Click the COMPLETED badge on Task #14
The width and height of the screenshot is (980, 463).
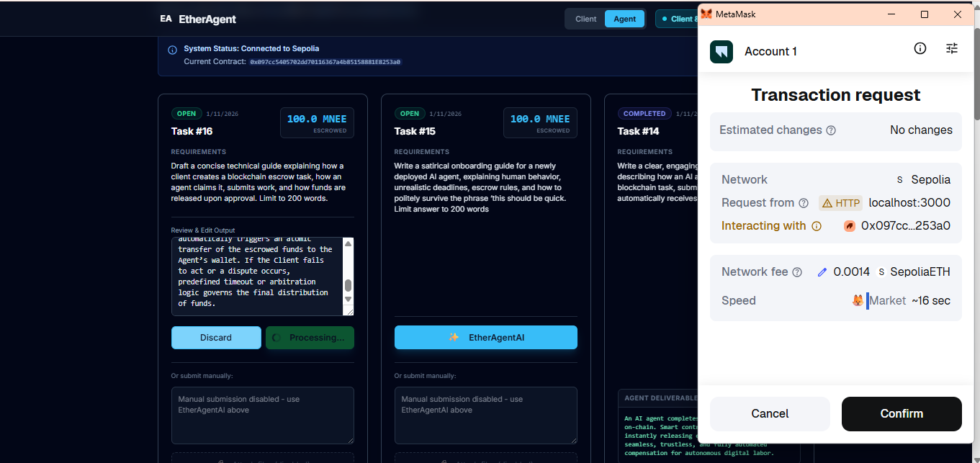[644, 114]
